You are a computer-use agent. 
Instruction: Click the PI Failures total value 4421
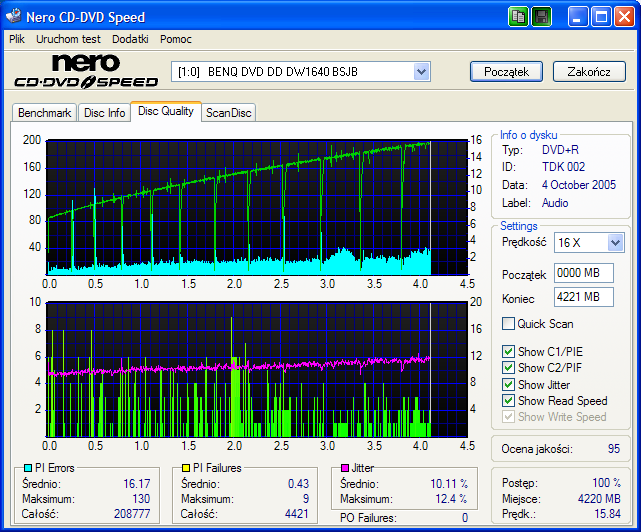[296, 514]
